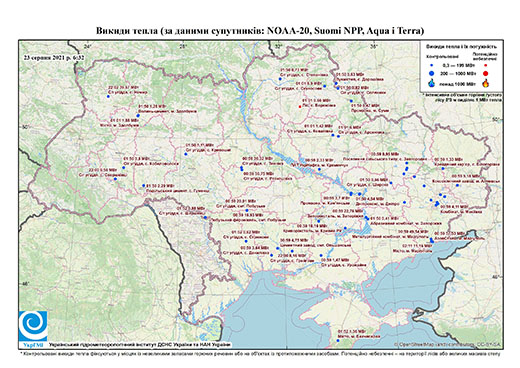The width and height of the screenshot is (520, 368).
Task: Click the map title mentioning NOAA-20 and Terra
Action: (x=260, y=31)
